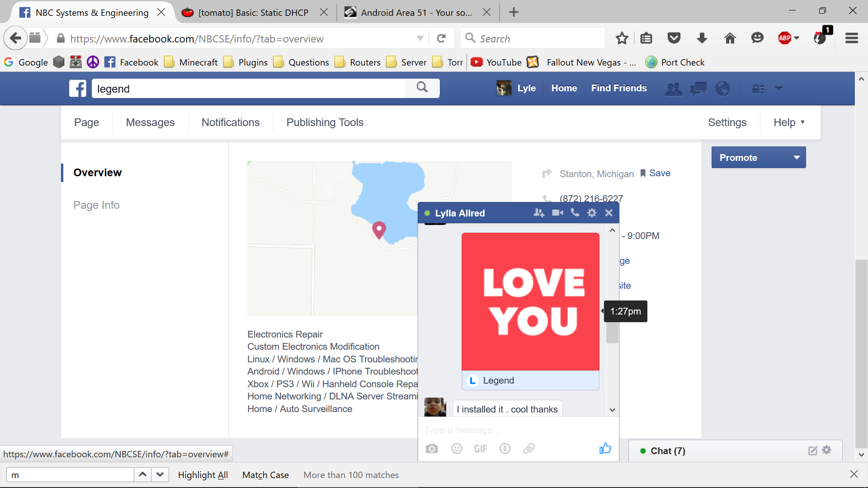Open Adblock Plus toolbar icon

pyautogui.click(x=785, y=38)
